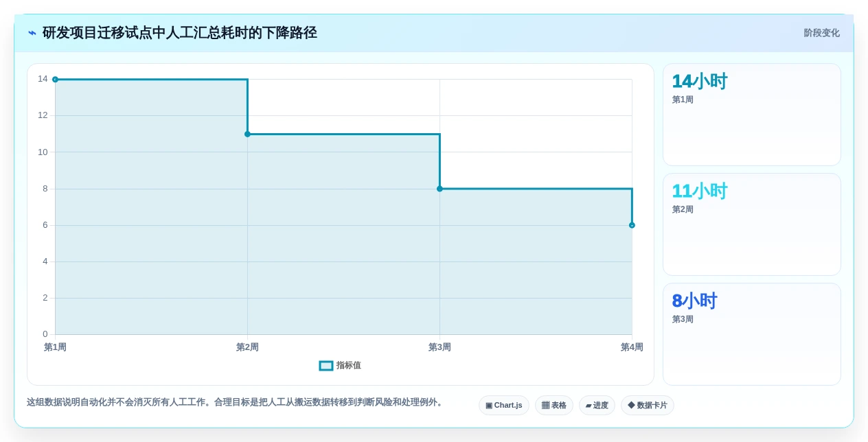Click the chart data point at 第1周
The height and width of the screenshot is (442, 868).
coord(55,80)
